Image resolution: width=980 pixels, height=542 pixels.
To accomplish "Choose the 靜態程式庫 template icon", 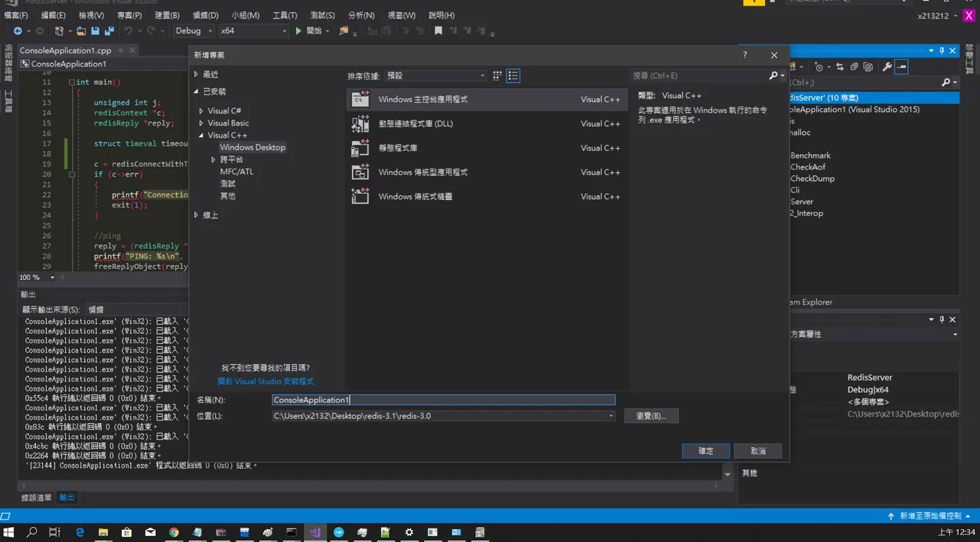I will tap(360, 148).
